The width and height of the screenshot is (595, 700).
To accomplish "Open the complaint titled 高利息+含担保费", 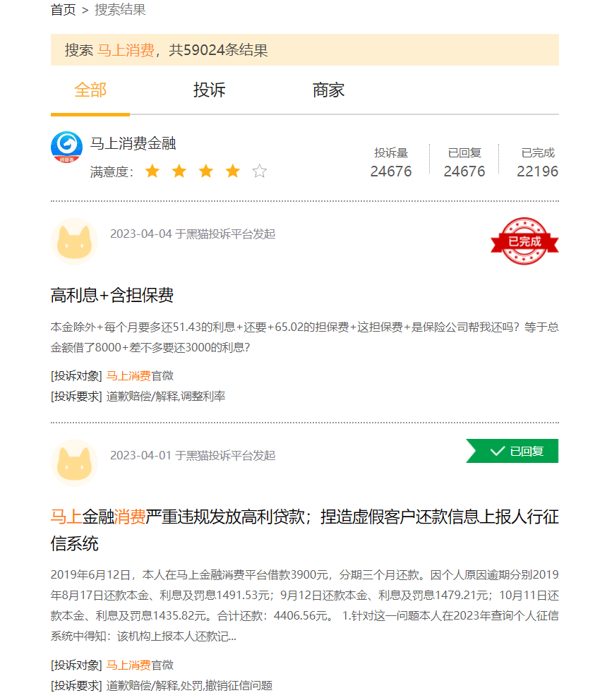I will (112, 295).
